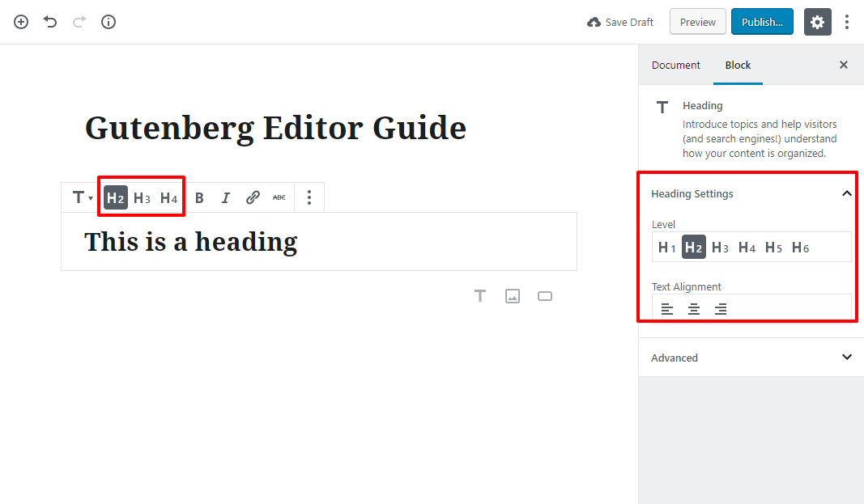Viewport: 864px width, 504px height.
Task: Click the Redo arrow icon
Action: coord(79,22)
